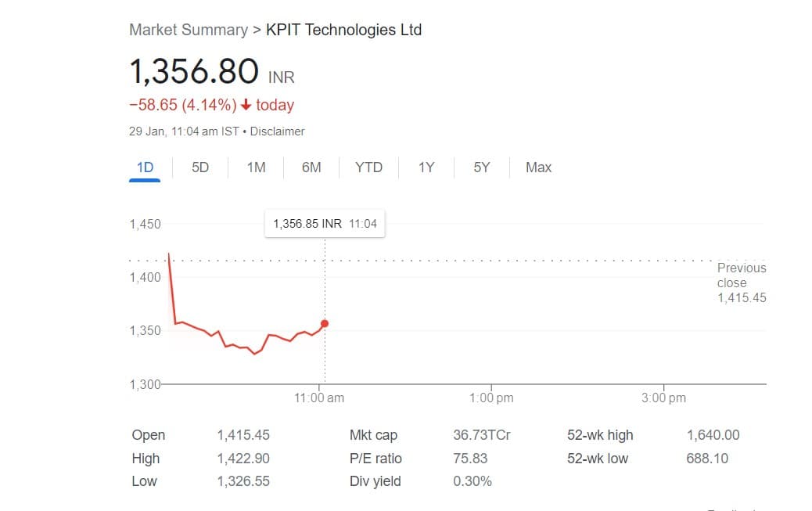Click the Market Summary breadcrumb link
The height and width of the screenshot is (511, 812).
(x=188, y=30)
